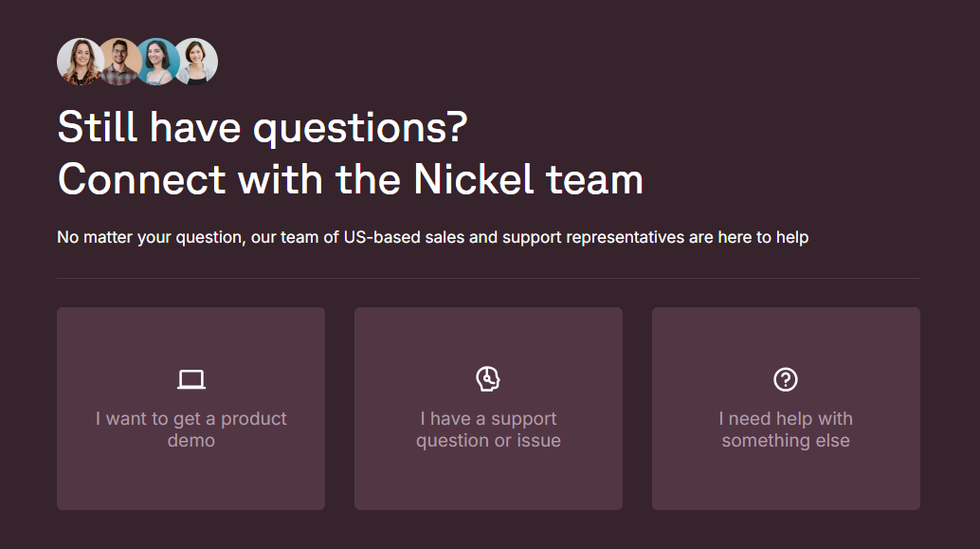Click the first team member avatar
The height and width of the screenshot is (549, 980).
[x=80, y=61]
